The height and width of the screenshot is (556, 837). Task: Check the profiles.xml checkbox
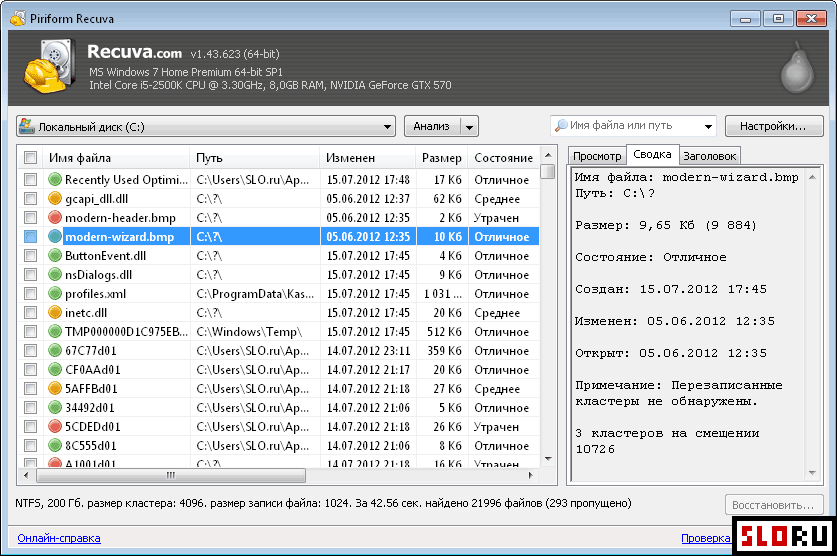point(30,293)
